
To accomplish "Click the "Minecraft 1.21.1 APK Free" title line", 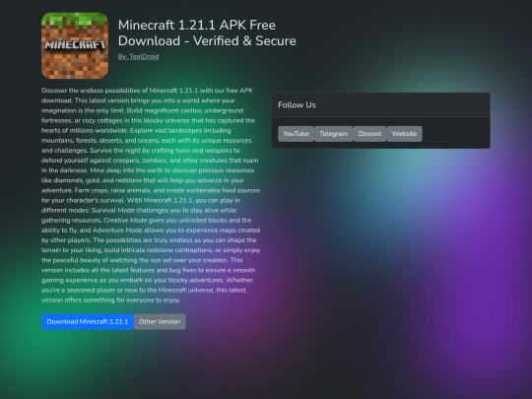I will 197,25.
